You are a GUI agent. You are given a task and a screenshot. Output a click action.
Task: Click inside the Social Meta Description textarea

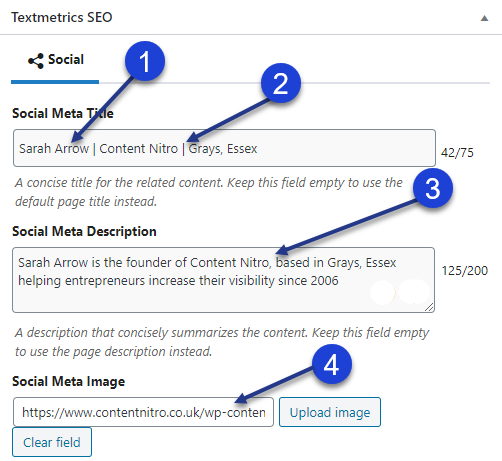coord(223,280)
